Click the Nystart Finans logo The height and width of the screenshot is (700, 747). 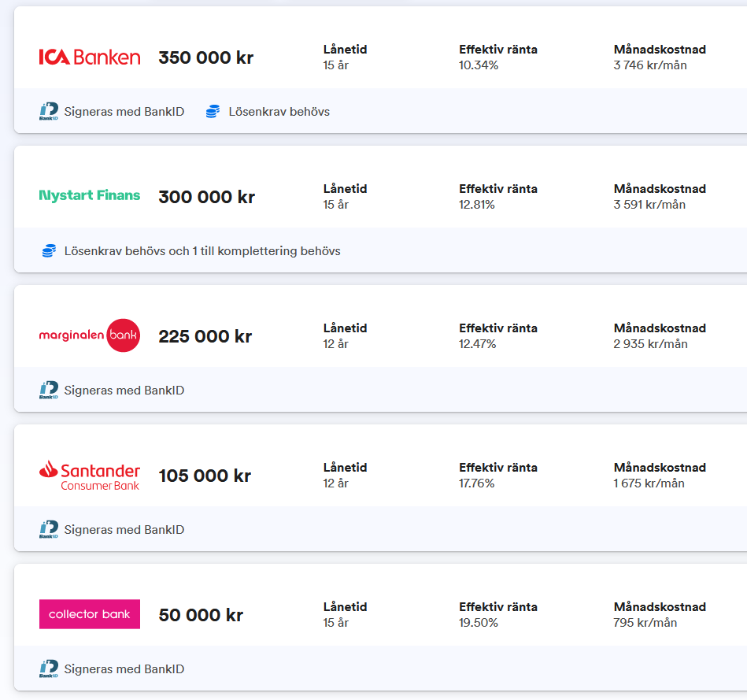(x=90, y=195)
